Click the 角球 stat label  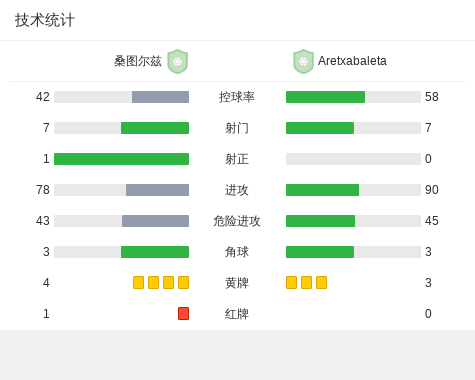click(x=237, y=252)
